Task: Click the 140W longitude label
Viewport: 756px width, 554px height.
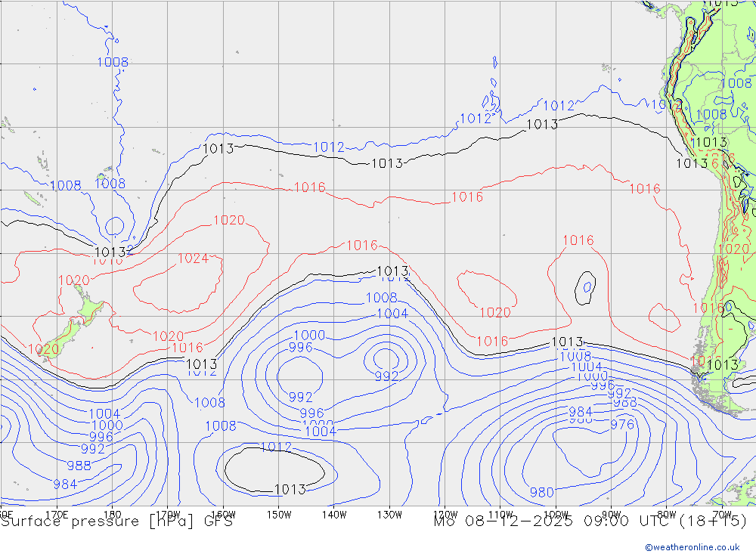Action: click(334, 515)
